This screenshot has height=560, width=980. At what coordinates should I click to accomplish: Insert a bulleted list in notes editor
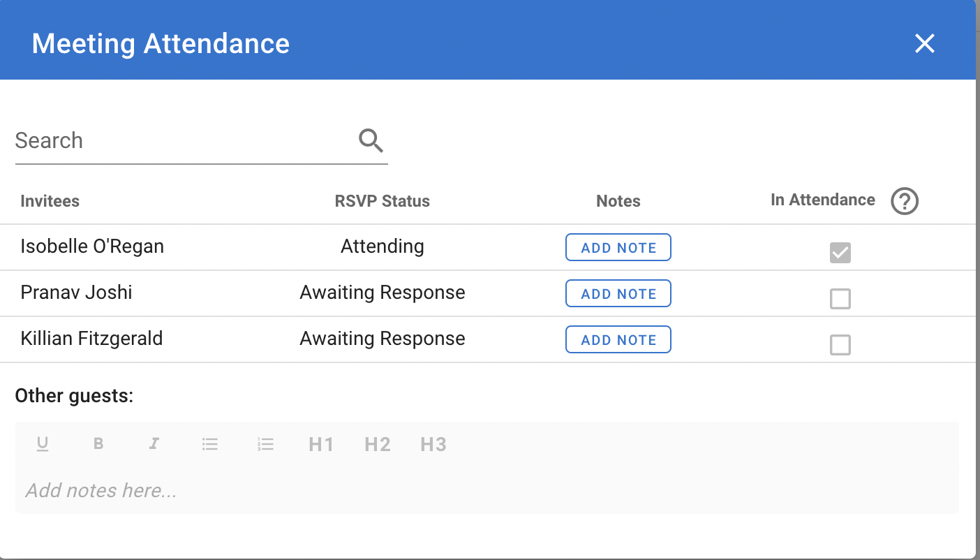(x=210, y=444)
